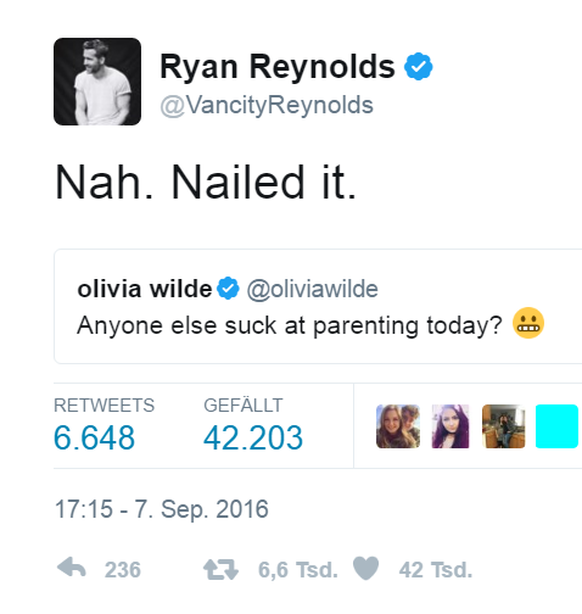View the 6.648 retweets list
The width and height of the screenshot is (582, 614).
(x=104, y=425)
